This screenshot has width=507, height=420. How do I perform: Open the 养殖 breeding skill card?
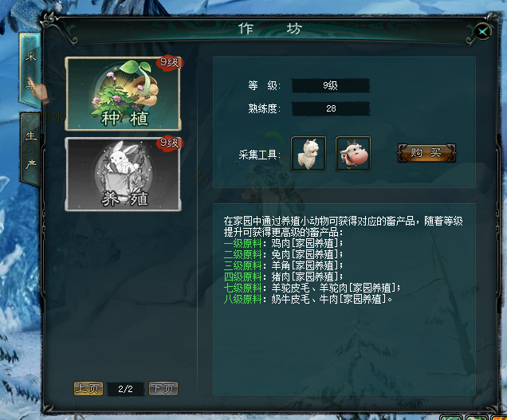pyautogui.click(x=124, y=175)
